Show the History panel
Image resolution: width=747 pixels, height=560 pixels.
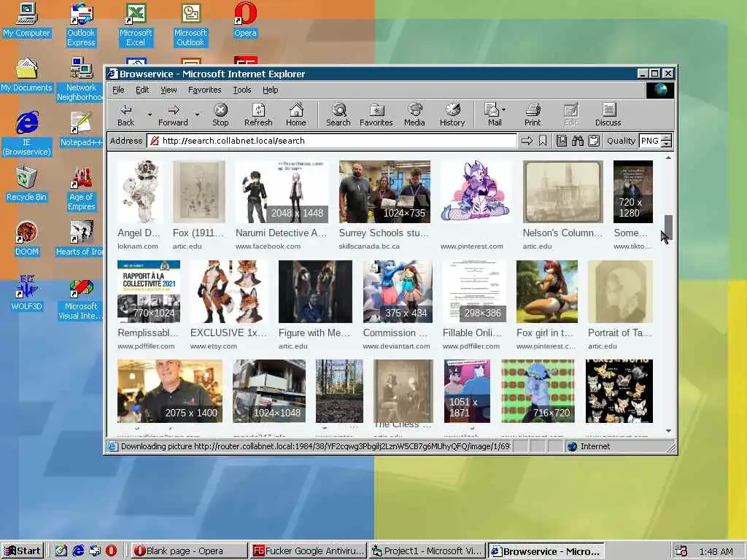tap(452, 114)
